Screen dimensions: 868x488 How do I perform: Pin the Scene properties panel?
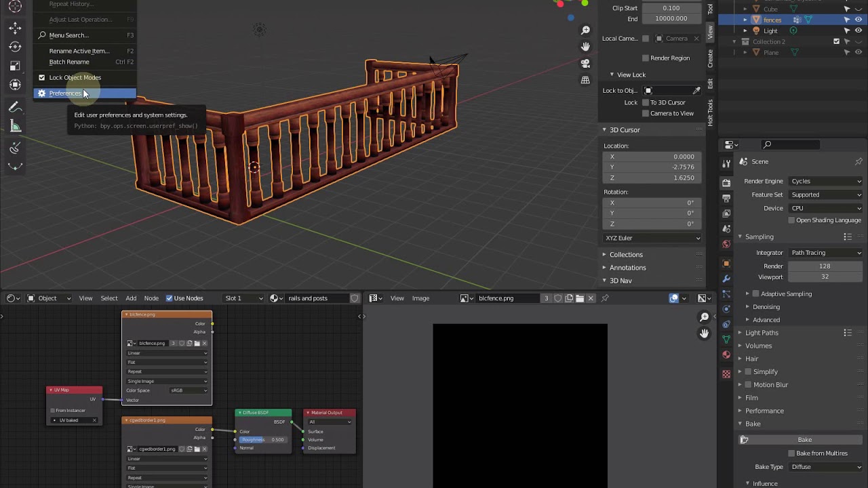pyautogui.click(x=859, y=161)
